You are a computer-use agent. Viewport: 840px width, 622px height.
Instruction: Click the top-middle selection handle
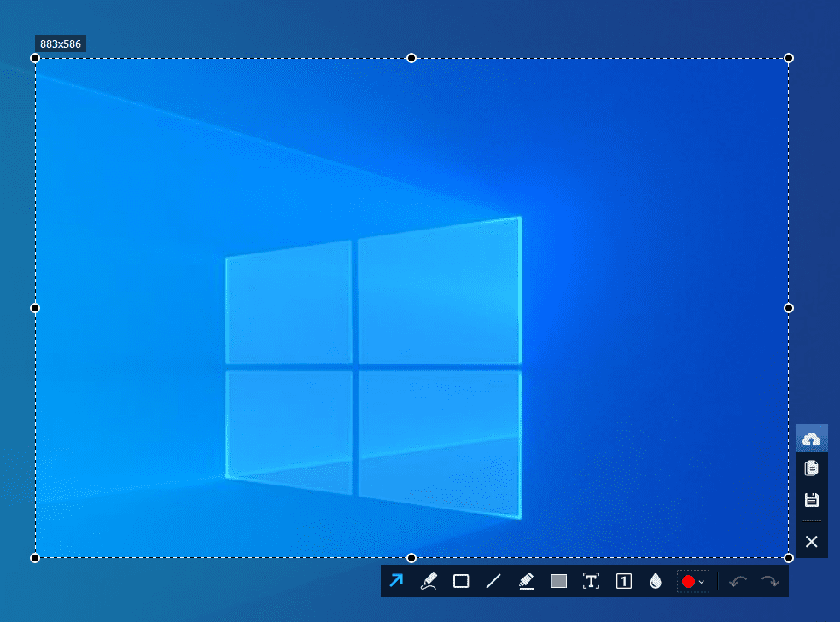point(411,58)
